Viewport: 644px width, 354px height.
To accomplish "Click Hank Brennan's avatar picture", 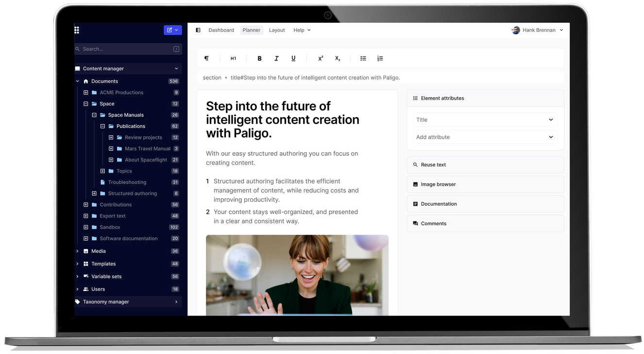I will click(x=516, y=30).
